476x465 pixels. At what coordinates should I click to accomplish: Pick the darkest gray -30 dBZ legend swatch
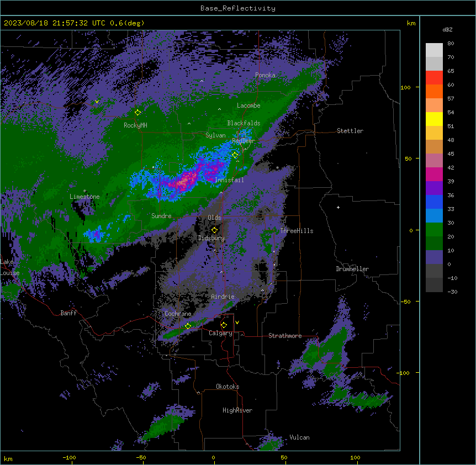434,285
